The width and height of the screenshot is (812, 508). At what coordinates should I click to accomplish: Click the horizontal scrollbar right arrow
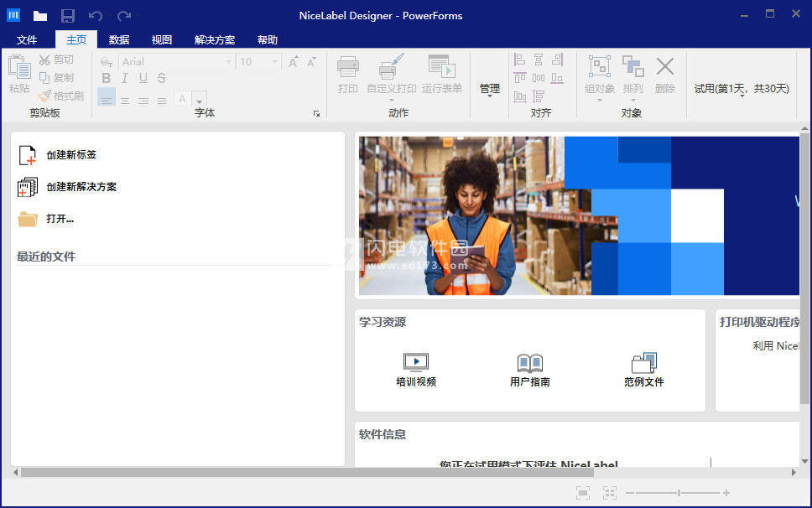[x=794, y=472]
